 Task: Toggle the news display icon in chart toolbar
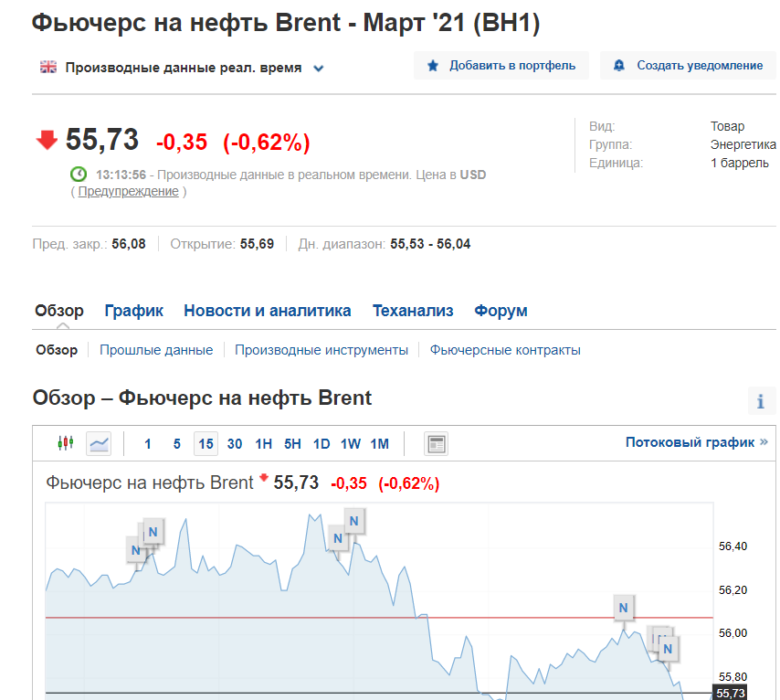tap(437, 443)
